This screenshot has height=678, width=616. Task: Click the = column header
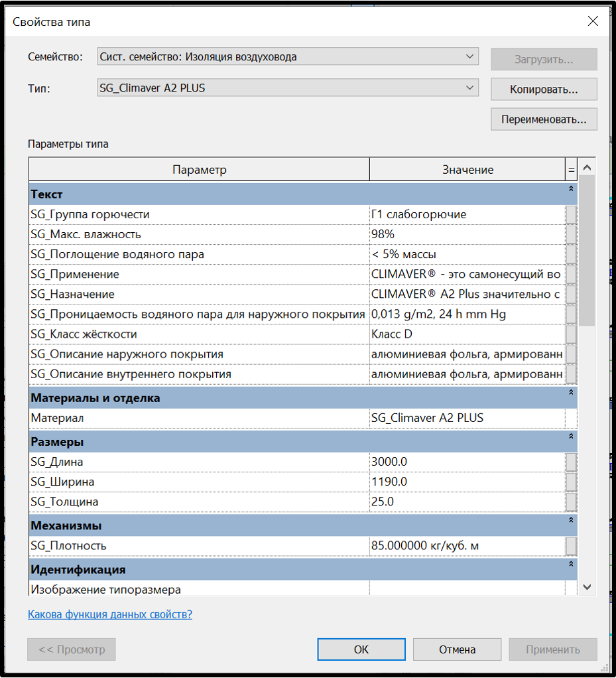(x=571, y=170)
